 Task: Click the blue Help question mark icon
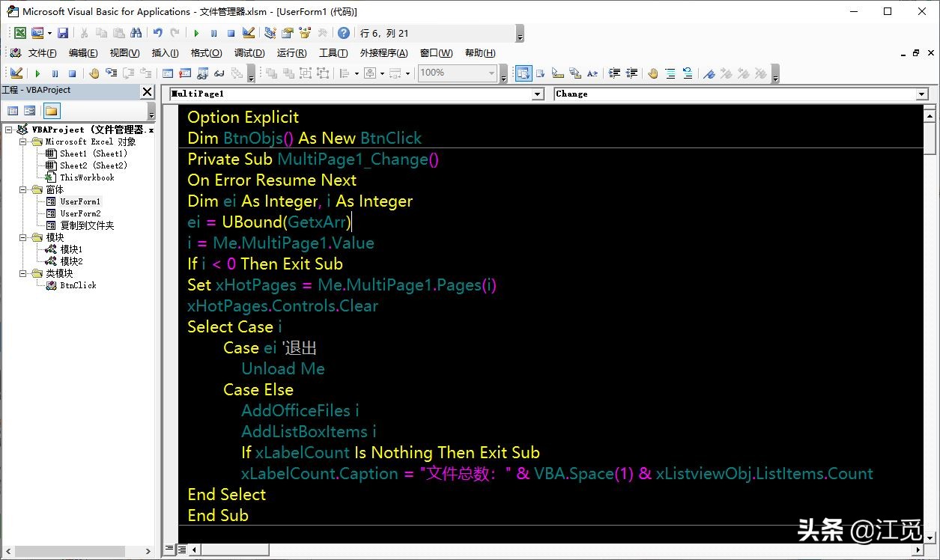(343, 33)
